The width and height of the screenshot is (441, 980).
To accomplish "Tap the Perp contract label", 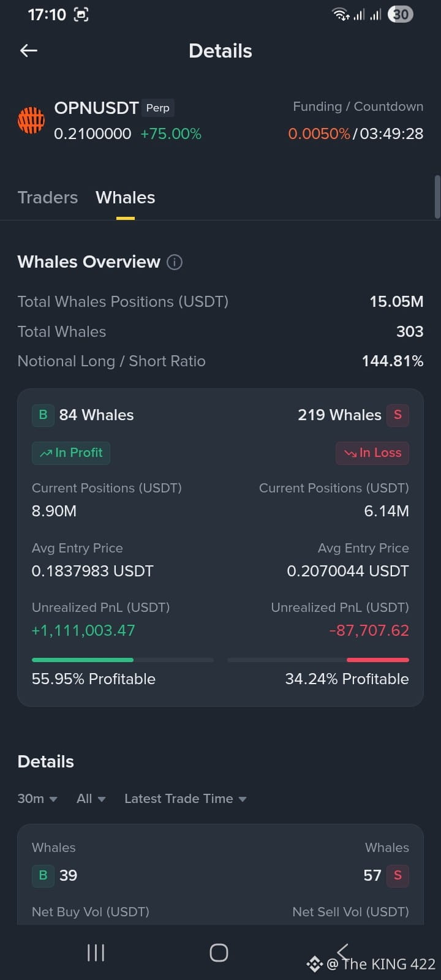I will click(157, 108).
